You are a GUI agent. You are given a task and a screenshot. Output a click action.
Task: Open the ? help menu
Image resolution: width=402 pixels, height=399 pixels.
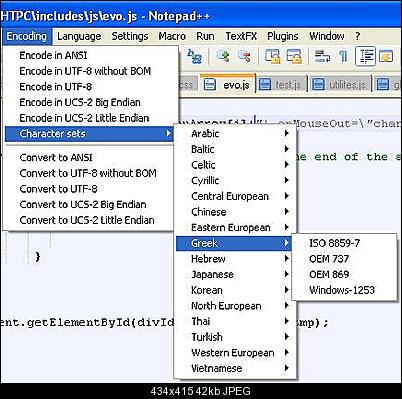pos(358,36)
